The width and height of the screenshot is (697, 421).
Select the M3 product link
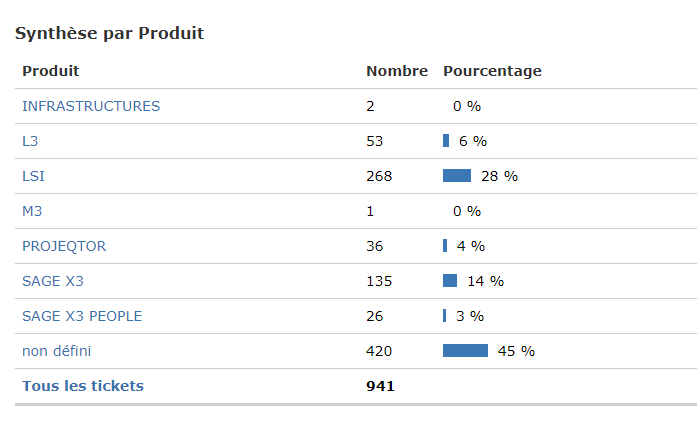click(x=32, y=211)
